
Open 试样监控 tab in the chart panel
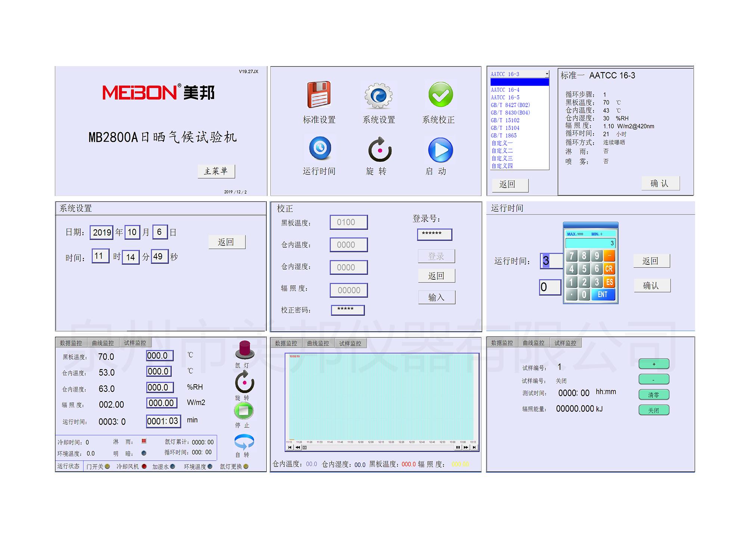350,343
